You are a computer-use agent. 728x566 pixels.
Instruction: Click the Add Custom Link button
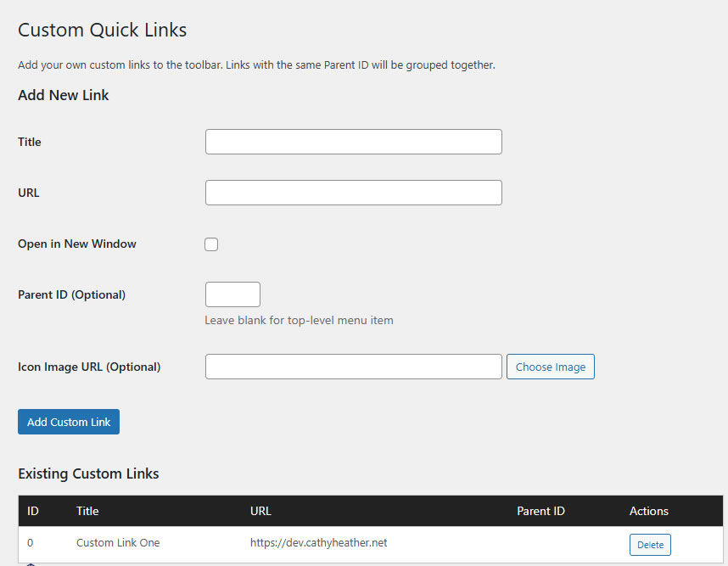69,422
